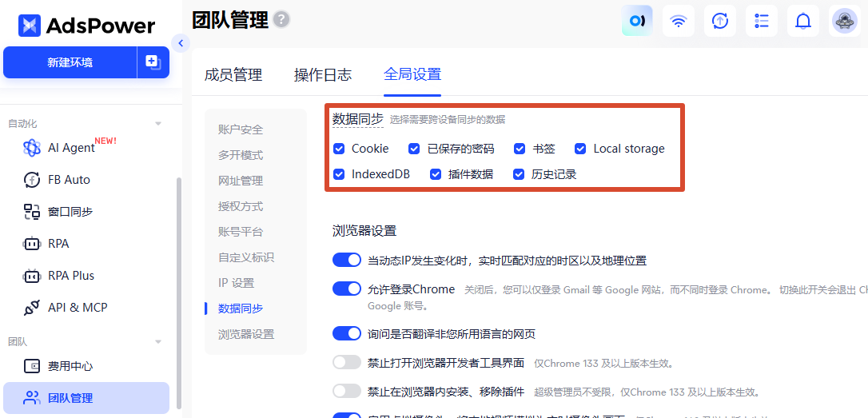
Task: Open notifications bell icon
Action: [x=803, y=21]
